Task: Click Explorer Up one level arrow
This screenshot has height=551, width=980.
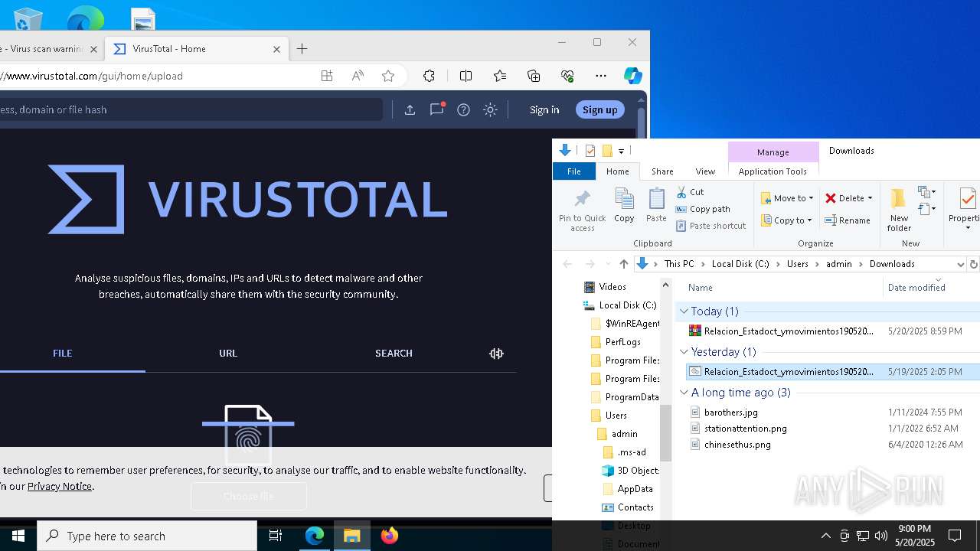Action: click(624, 264)
